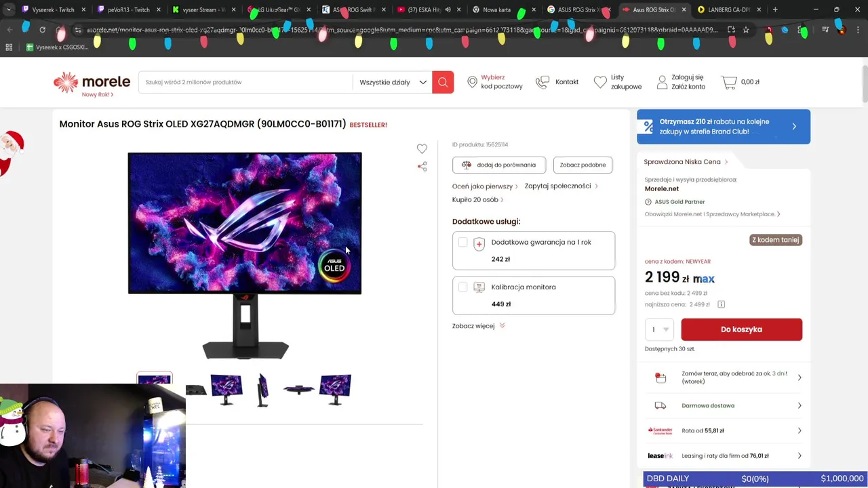Viewport: 868px width, 488px height.
Task: Click Kupiło 20 osób link
Action: tap(477, 200)
